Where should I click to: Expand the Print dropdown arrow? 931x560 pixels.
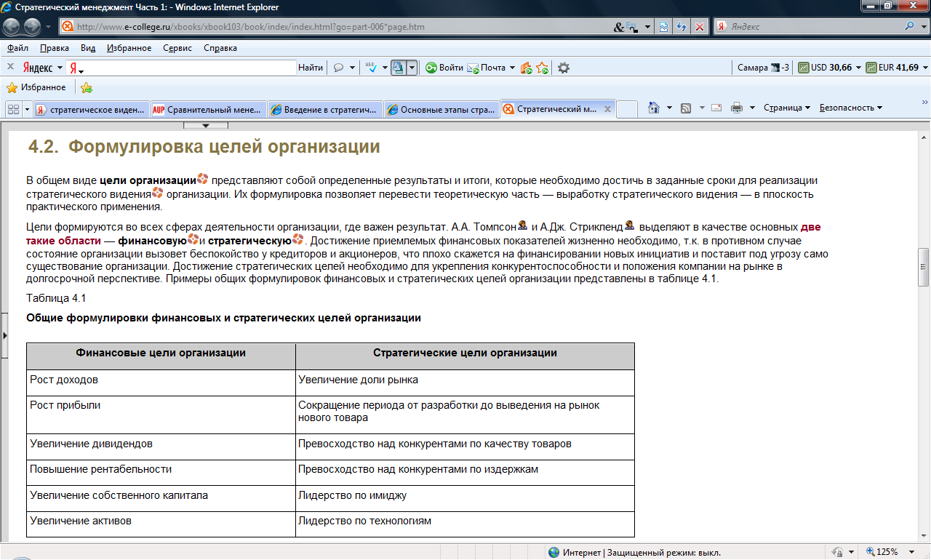point(752,108)
